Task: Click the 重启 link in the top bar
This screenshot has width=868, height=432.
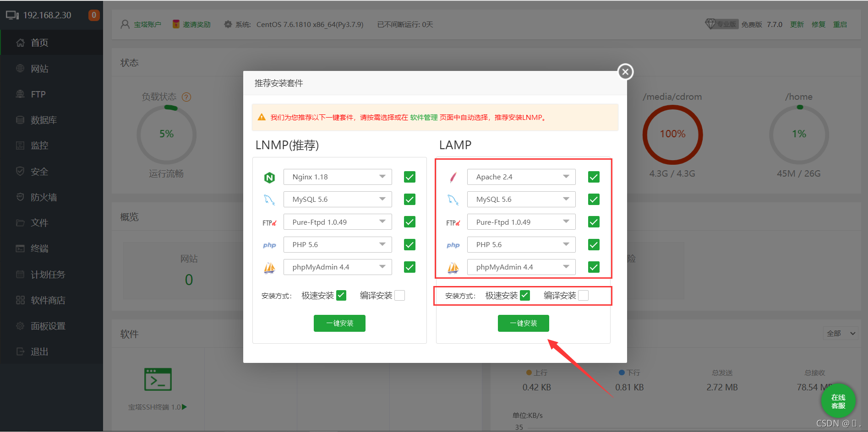Action: (x=840, y=24)
